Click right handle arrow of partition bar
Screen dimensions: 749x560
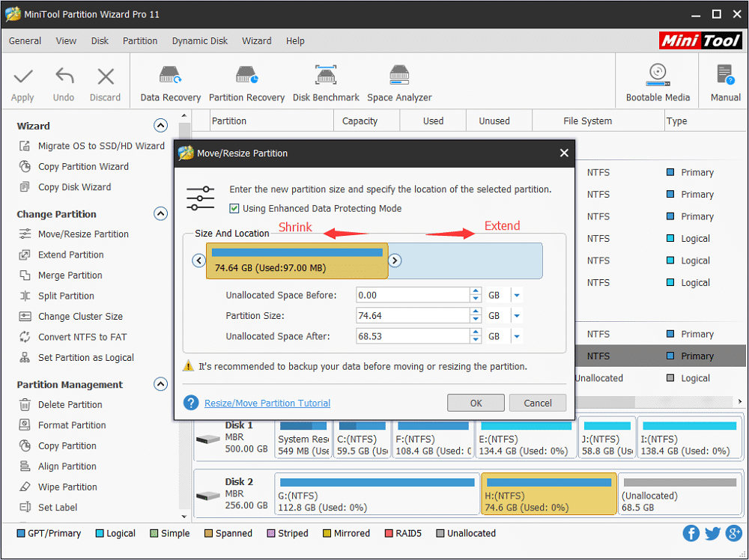(395, 261)
